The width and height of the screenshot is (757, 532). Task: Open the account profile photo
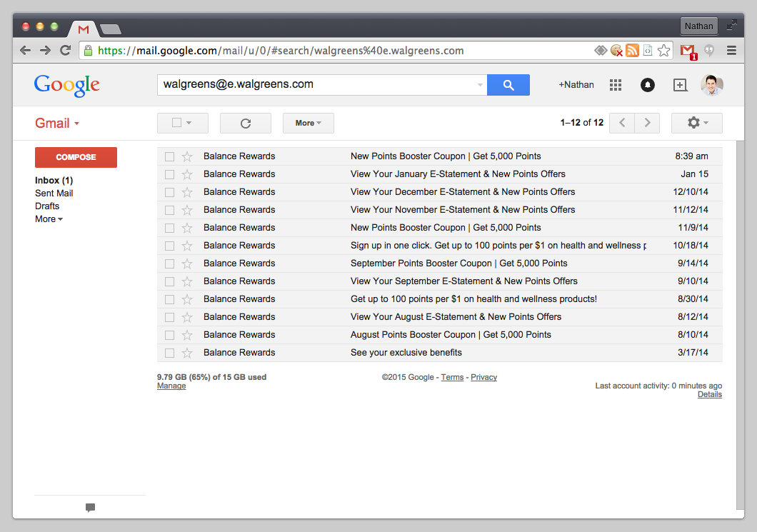click(711, 85)
